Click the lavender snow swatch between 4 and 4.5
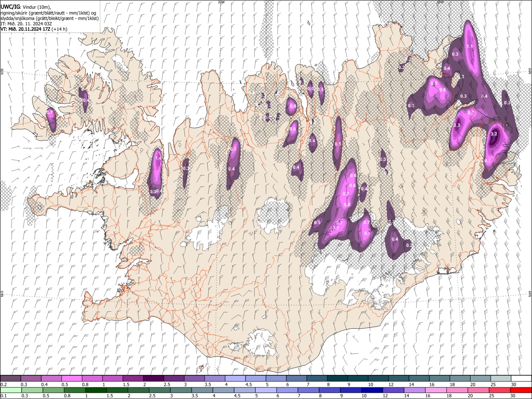This screenshot has width=532, height=399. 235,378
